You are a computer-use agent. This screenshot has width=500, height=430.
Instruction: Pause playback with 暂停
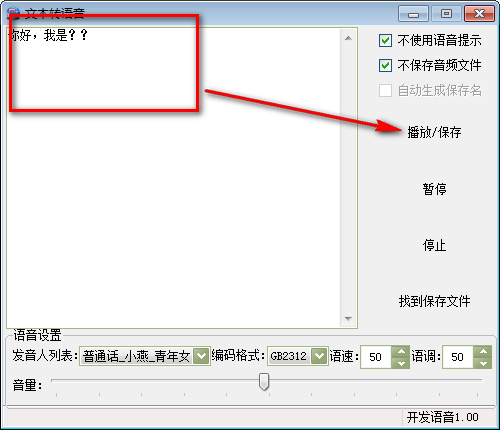[434, 189]
